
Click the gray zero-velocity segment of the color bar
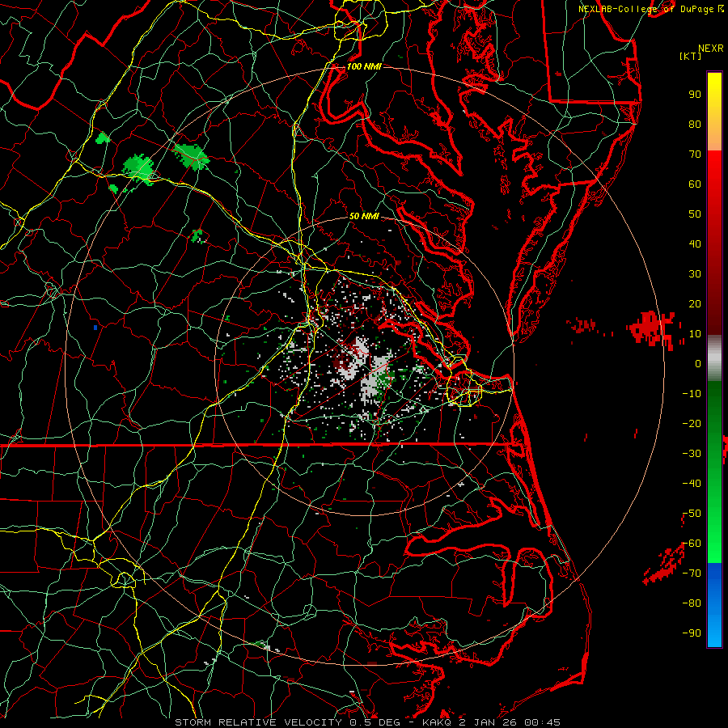714,358
